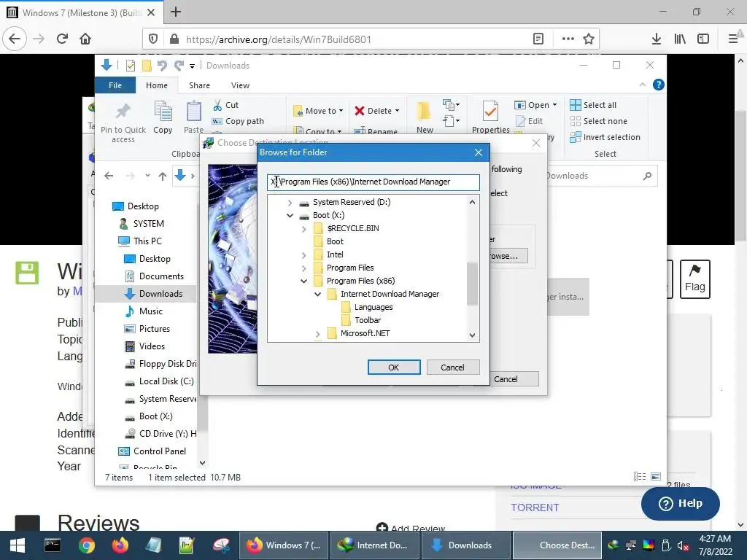This screenshot has height=560, width=747.
Task: Click folder path text field
Action: 373,182
